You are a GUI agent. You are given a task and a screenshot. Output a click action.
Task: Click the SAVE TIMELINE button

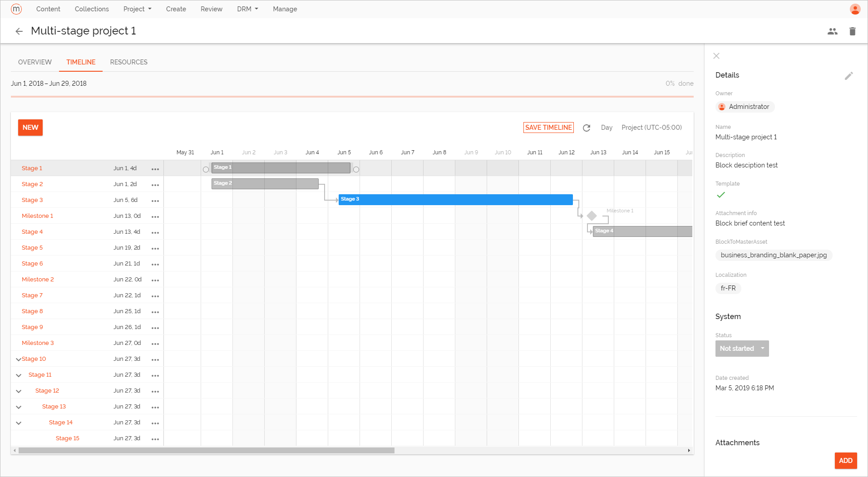548,128
